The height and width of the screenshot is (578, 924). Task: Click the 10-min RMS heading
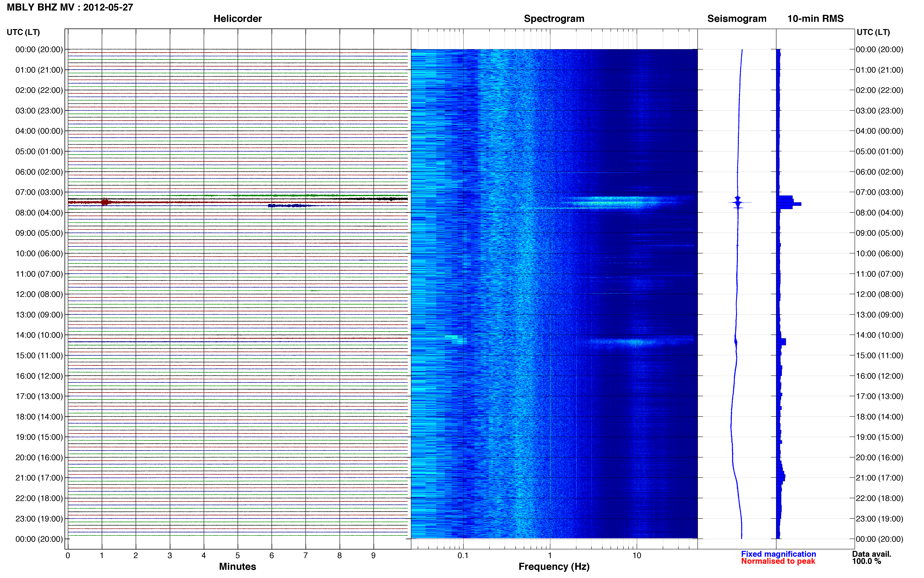(x=815, y=19)
